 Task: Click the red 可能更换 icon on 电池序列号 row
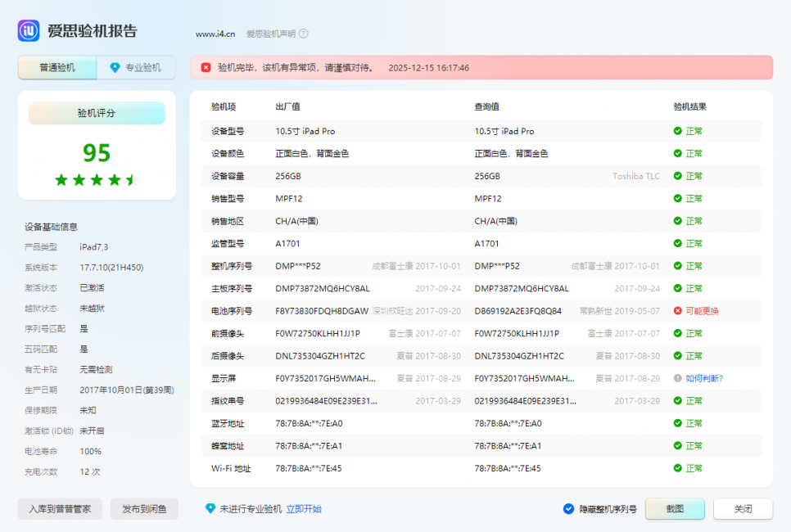click(676, 310)
